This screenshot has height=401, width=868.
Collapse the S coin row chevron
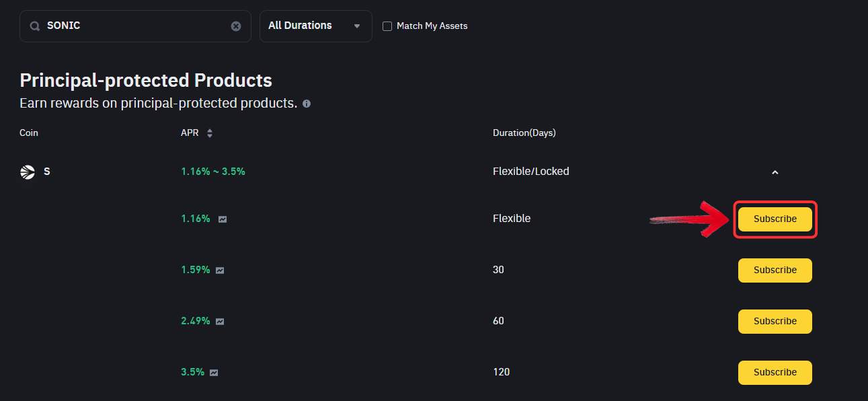pyautogui.click(x=775, y=172)
